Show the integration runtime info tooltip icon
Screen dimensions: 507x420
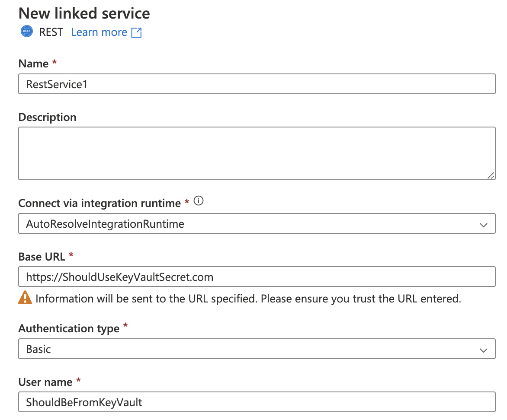click(x=199, y=201)
